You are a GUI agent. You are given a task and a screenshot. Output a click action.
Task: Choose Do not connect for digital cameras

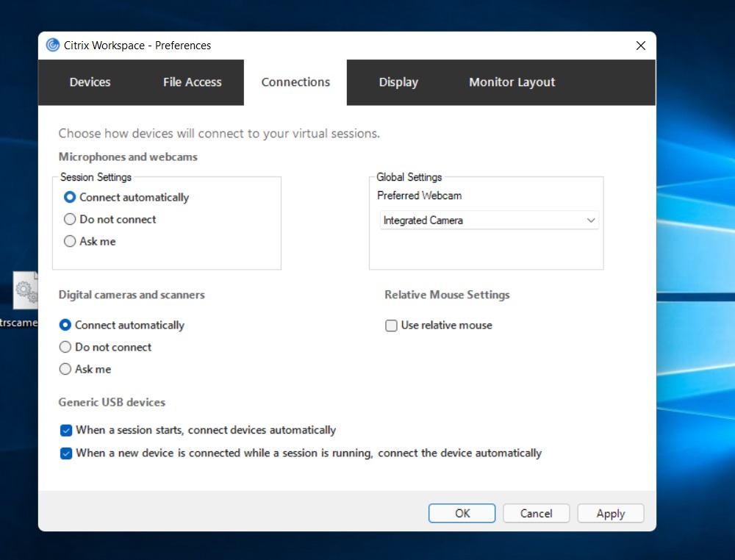[x=65, y=347]
